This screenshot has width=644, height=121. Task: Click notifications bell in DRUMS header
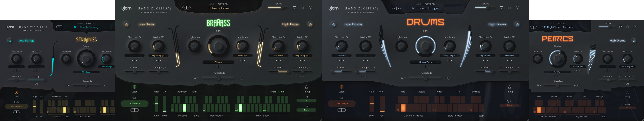[510, 8]
